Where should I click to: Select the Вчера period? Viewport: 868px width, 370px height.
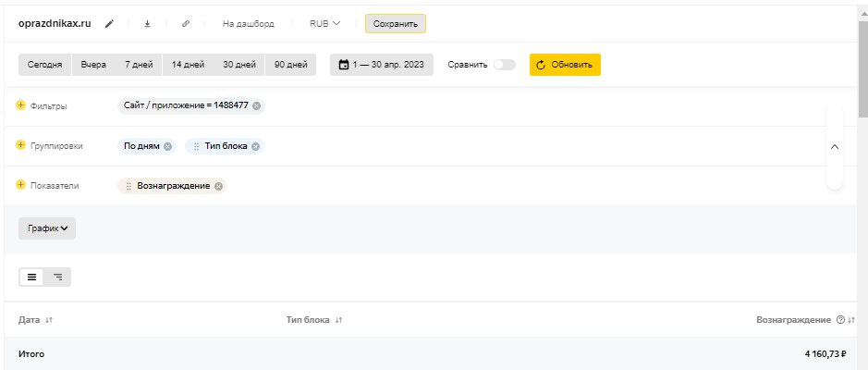(x=93, y=65)
